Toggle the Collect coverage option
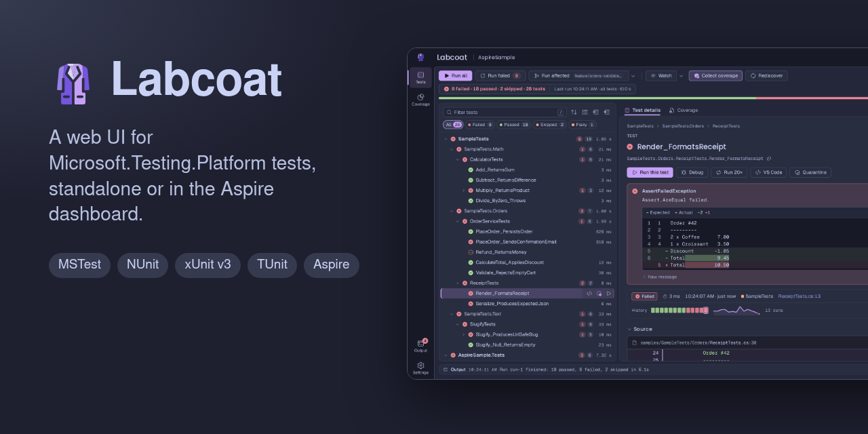 pyautogui.click(x=715, y=76)
